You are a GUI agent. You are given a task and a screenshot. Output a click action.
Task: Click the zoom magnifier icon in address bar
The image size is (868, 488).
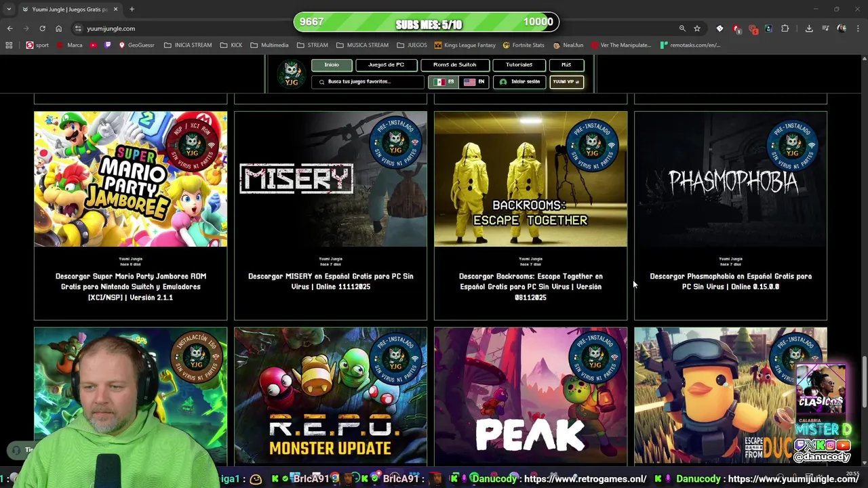click(682, 28)
